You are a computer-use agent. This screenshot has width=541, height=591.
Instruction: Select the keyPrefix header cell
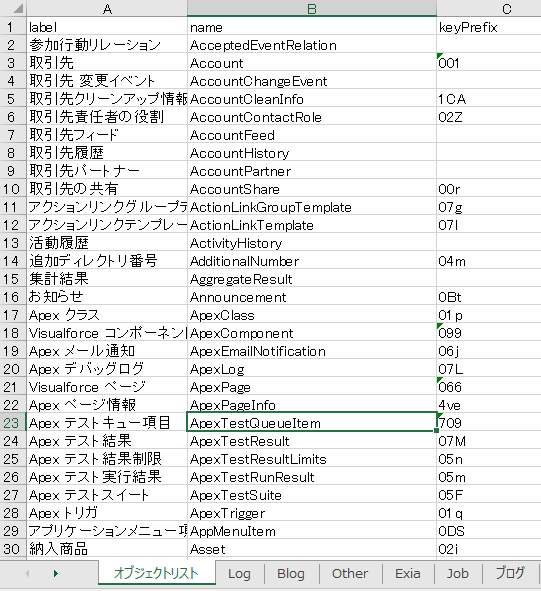tap(489, 27)
